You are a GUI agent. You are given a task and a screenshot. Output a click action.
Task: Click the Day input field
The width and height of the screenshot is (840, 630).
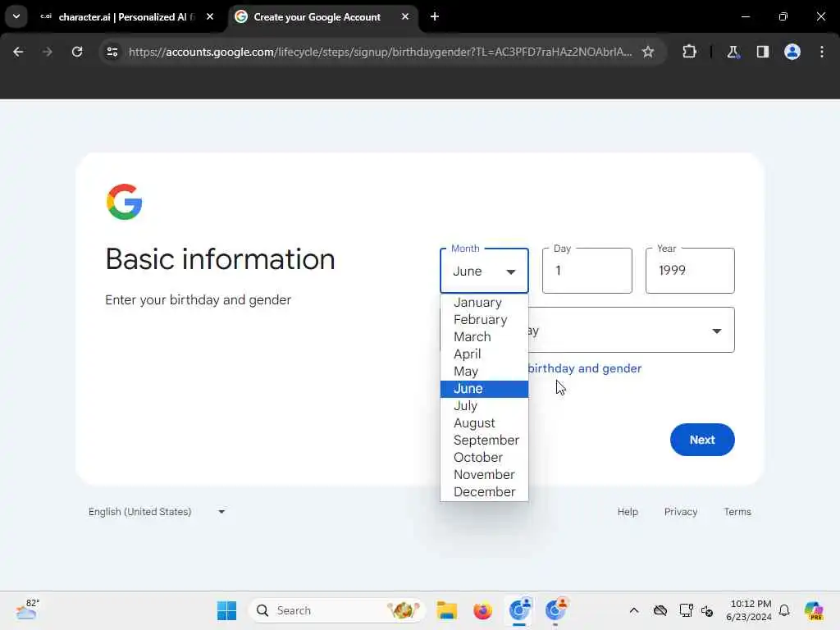[587, 271]
